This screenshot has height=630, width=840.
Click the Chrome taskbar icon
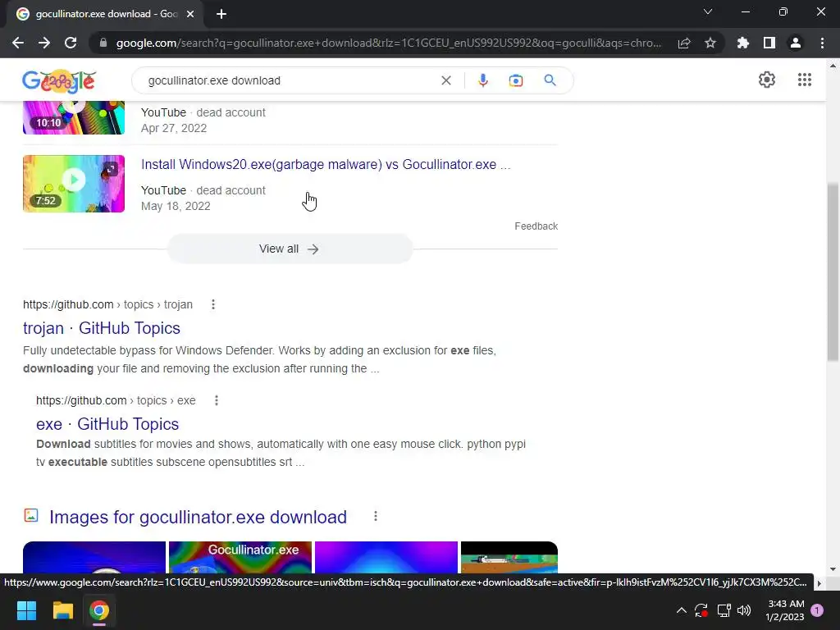[x=99, y=610]
